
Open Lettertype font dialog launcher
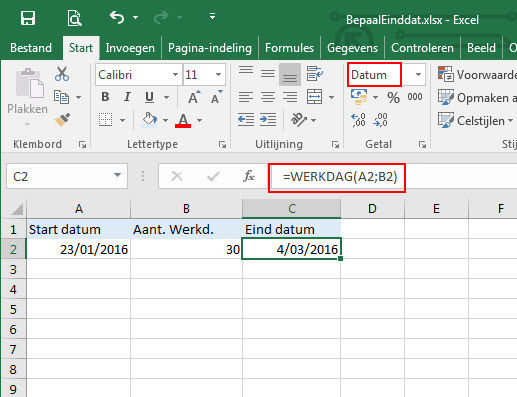coord(222,145)
